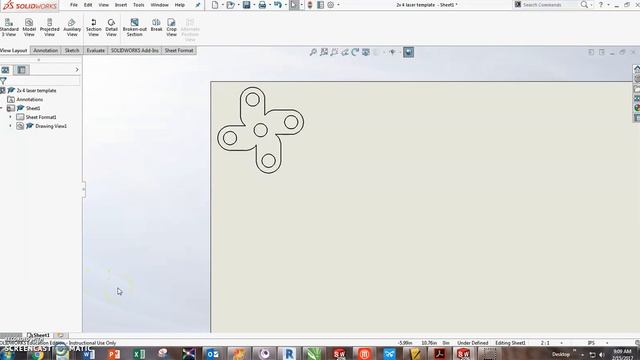Open the SOLIDWORKS Add-Ins tab
Screen dimensions: 640x360
pyautogui.click(x=134, y=50)
